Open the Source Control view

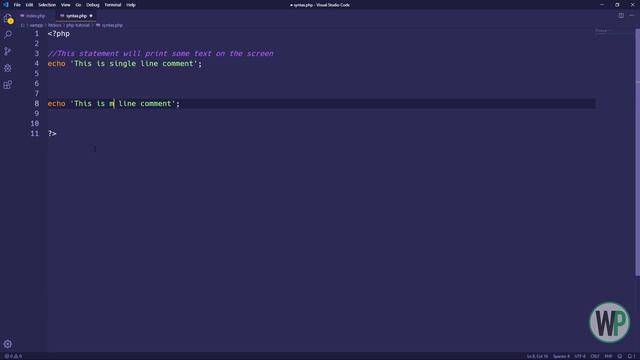8,51
